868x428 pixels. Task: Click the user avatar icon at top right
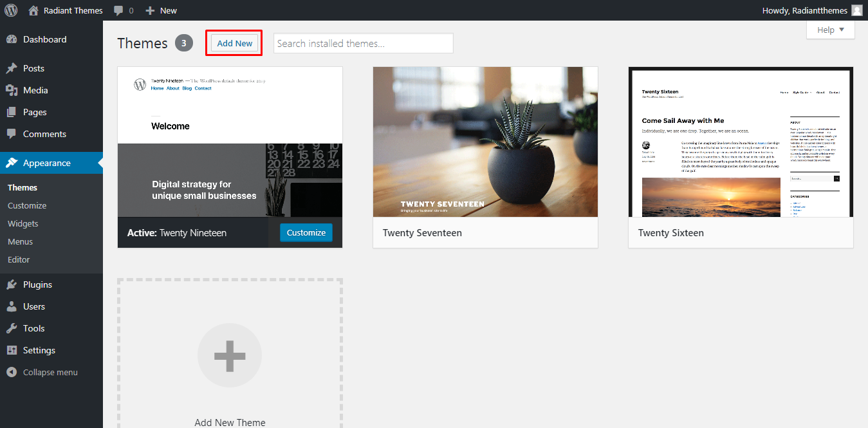[x=856, y=10]
